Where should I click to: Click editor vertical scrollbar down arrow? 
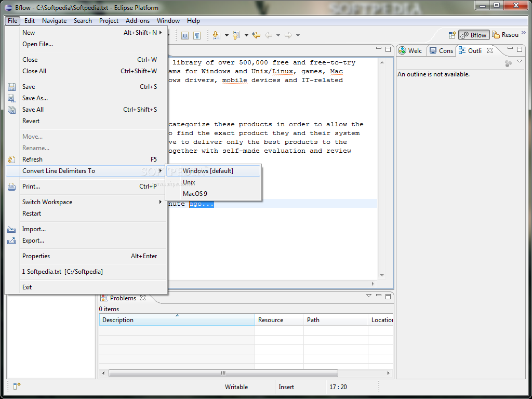[382, 275]
